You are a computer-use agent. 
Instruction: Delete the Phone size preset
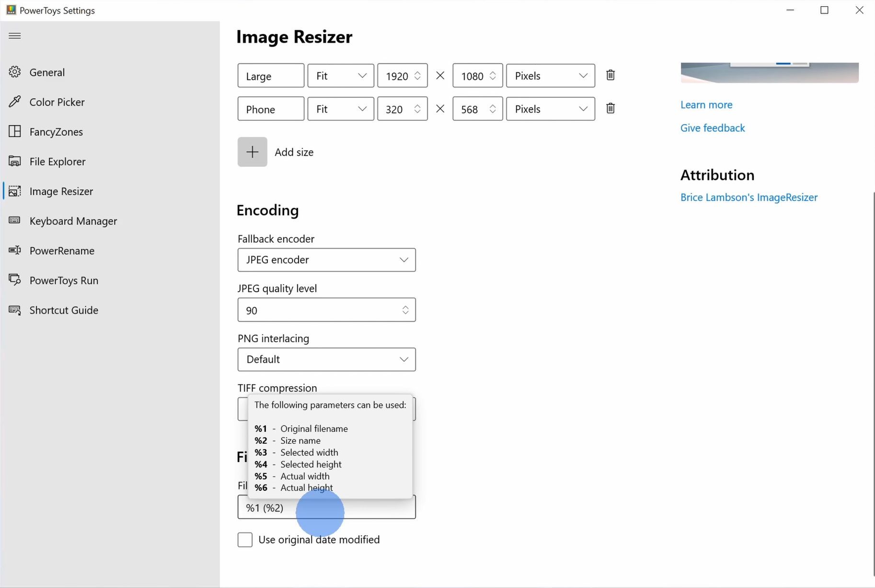point(610,108)
